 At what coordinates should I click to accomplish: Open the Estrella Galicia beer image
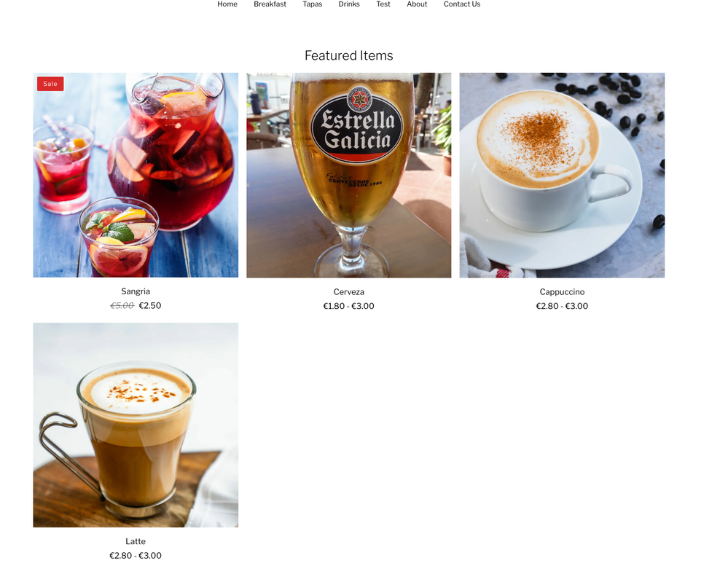[348, 175]
